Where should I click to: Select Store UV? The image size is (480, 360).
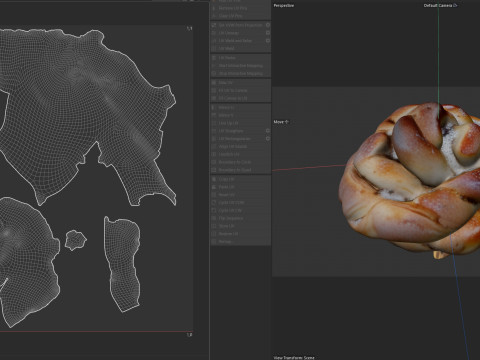click(x=240, y=226)
